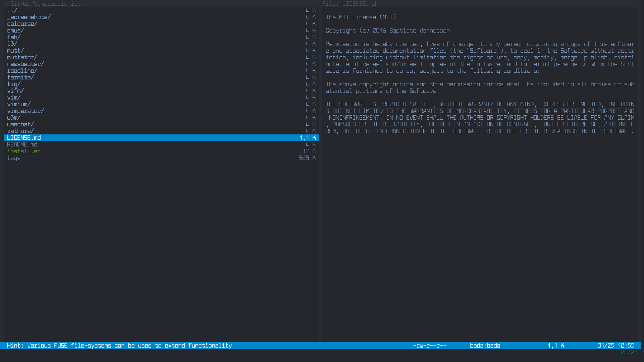This screenshot has width=644, height=362.
Task: Open the calcurse/ directory
Action: [x=22, y=24]
